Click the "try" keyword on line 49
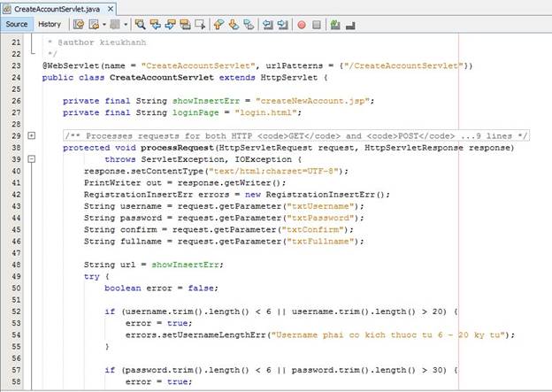The height and width of the screenshot is (392, 552). [91, 276]
